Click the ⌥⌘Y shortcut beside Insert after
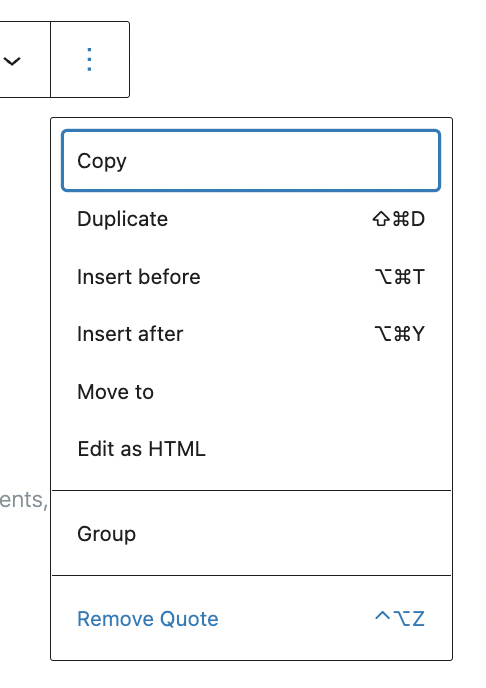Image resolution: width=486 pixels, height=688 pixels. coord(400,334)
